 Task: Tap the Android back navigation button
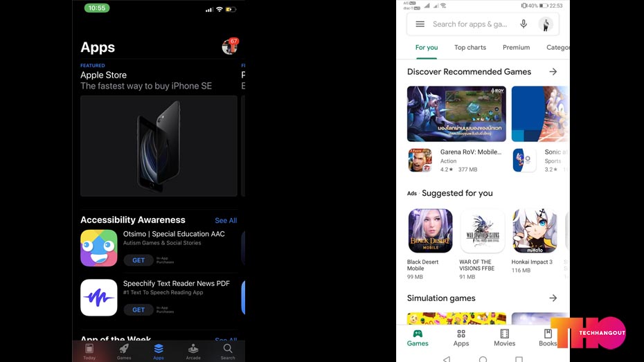point(447,359)
